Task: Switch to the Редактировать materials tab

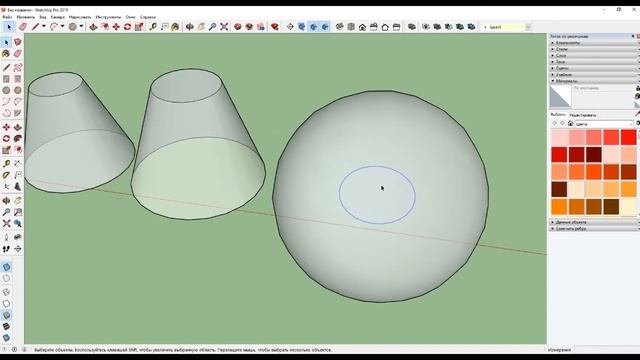Action: pos(582,115)
